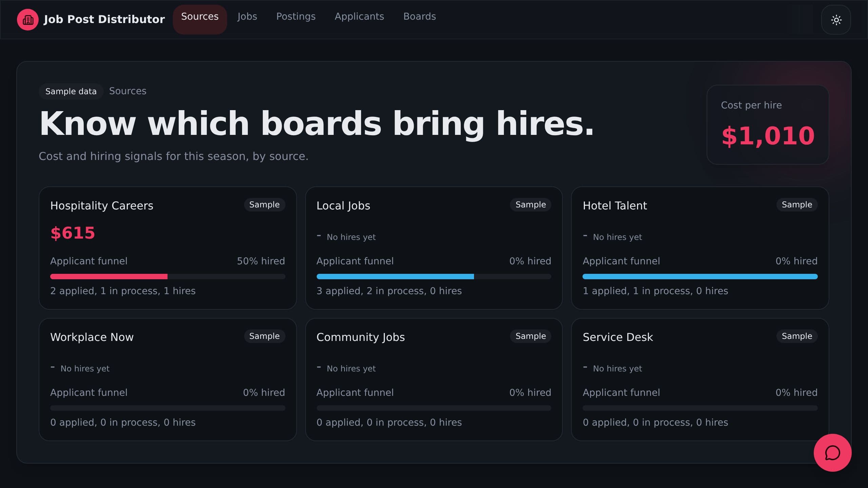
Task: Select the Local Jobs card title
Action: (x=343, y=206)
